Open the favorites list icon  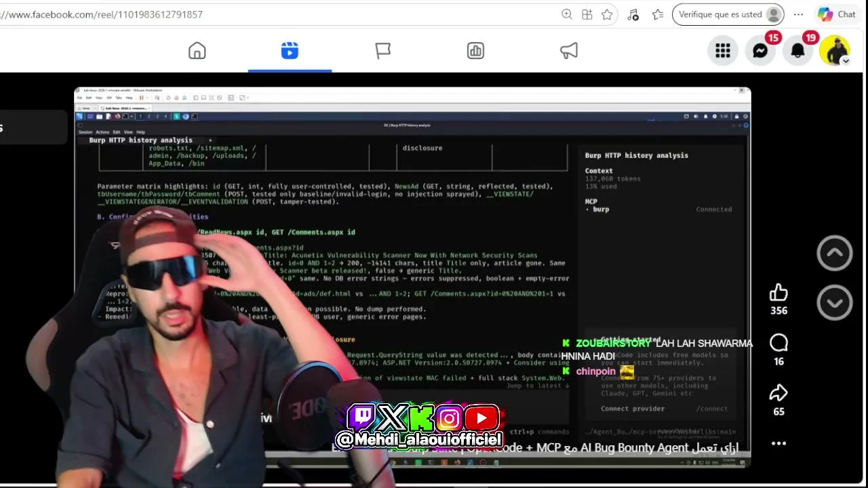658,14
